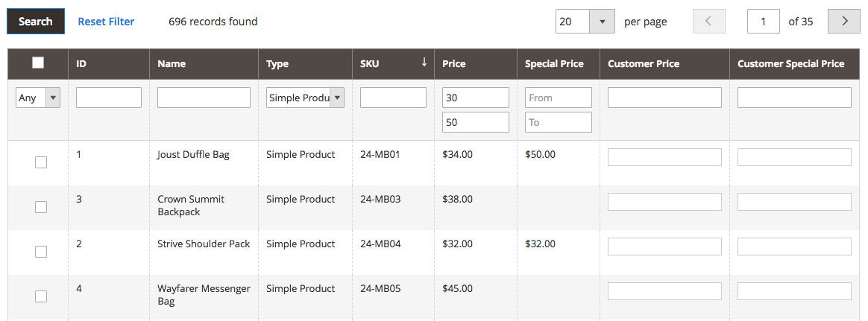Click Customer Special Price field for Crown Summit Backpack
This screenshot has height=321, width=868.
[x=794, y=202]
